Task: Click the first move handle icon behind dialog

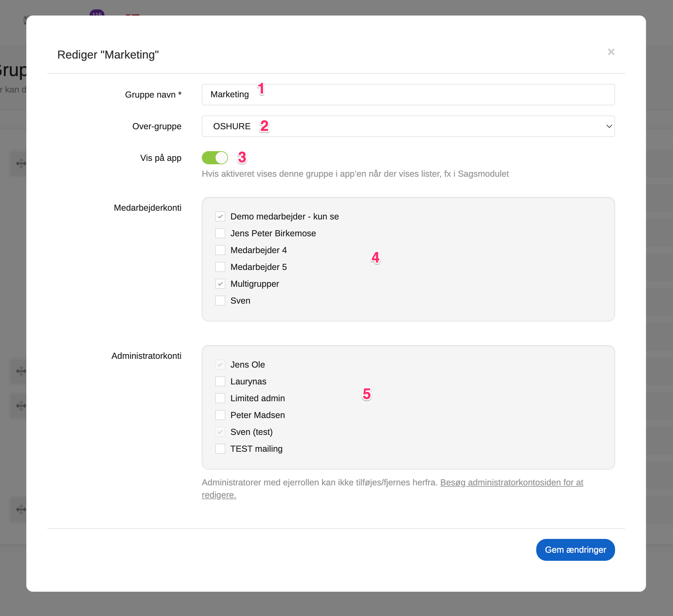Action: 21,164
